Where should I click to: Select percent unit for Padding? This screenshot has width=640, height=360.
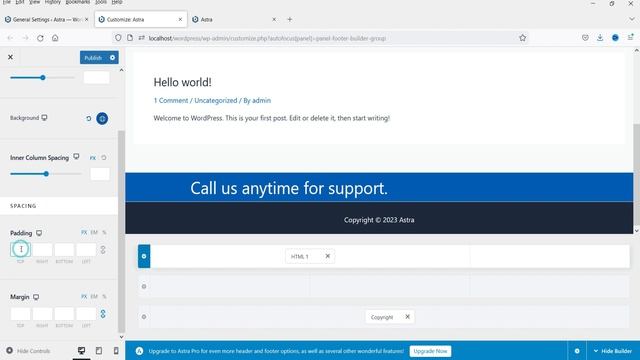coord(104,232)
